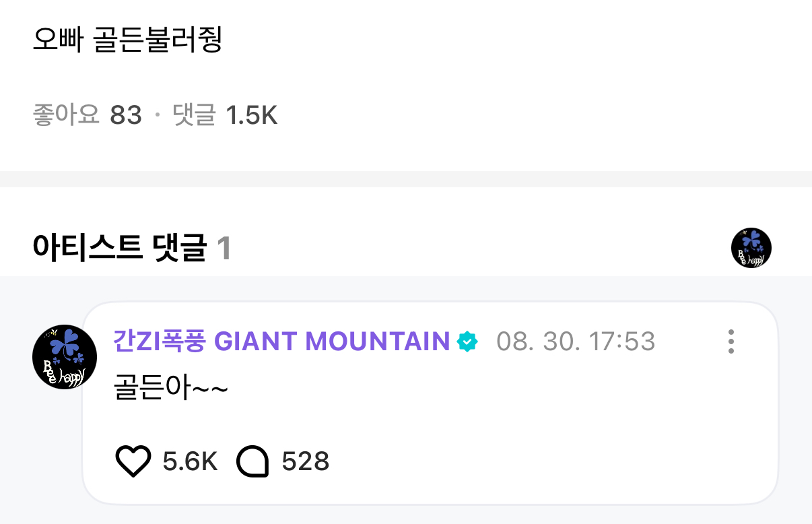Viewport: 812px width, 524px height.
Task: Select the post text 오빠 골든불러쥥
Action: (127, 40)
